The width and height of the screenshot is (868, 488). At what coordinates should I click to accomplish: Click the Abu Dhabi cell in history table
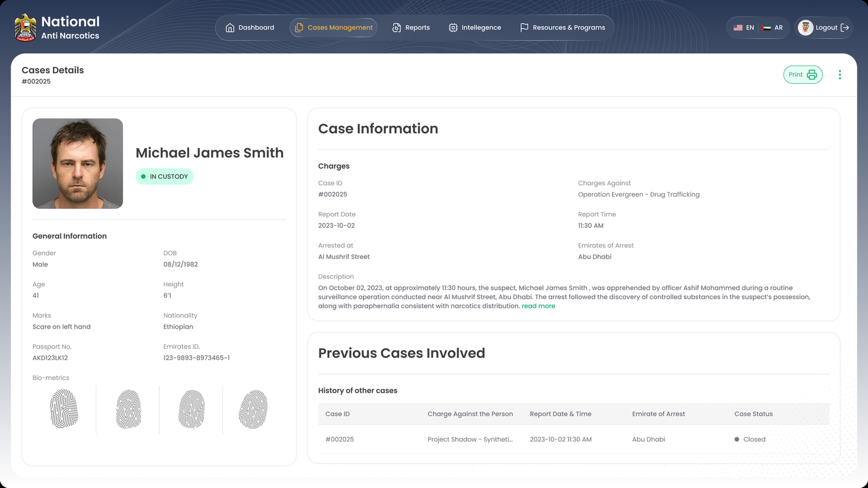(648, 440)
